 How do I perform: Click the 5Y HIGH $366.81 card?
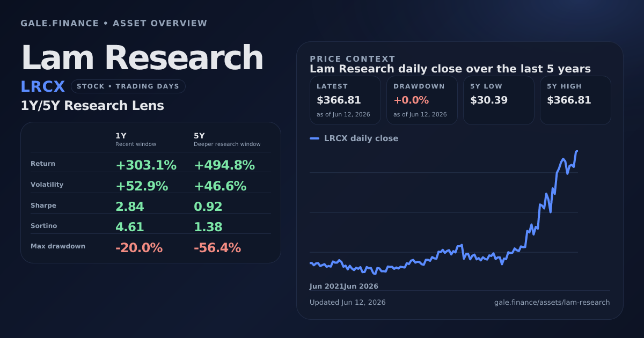point(575,100)
